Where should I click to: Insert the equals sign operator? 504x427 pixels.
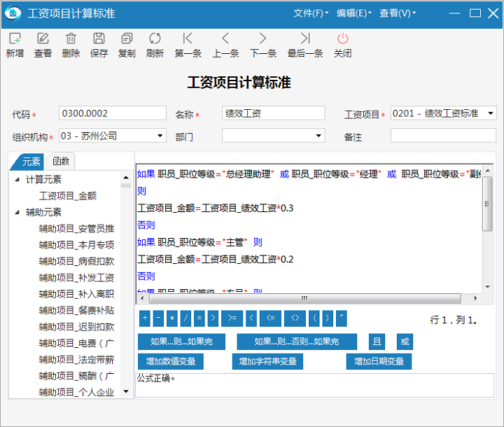pyautogui.click(x=199, y=318)
